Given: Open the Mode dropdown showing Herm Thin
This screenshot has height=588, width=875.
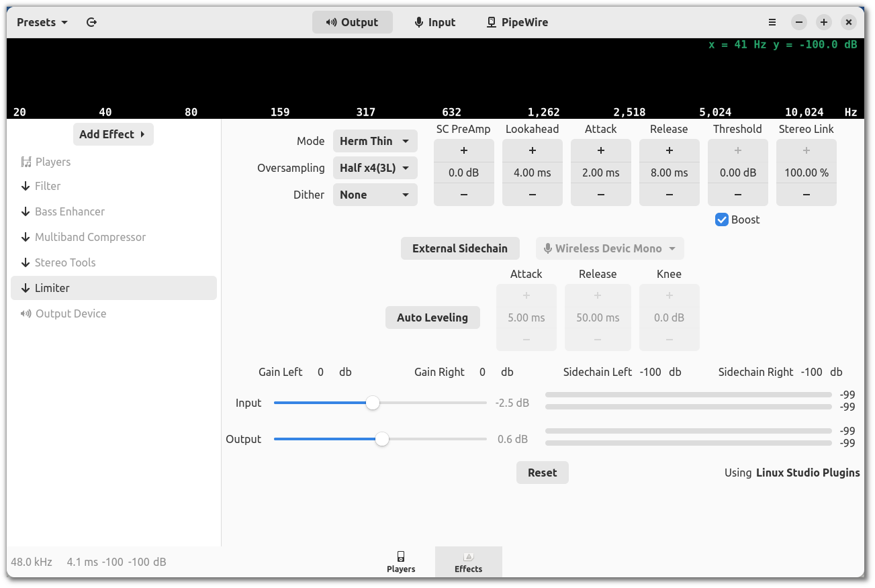Looking at the screenshot, I should 375,141.
